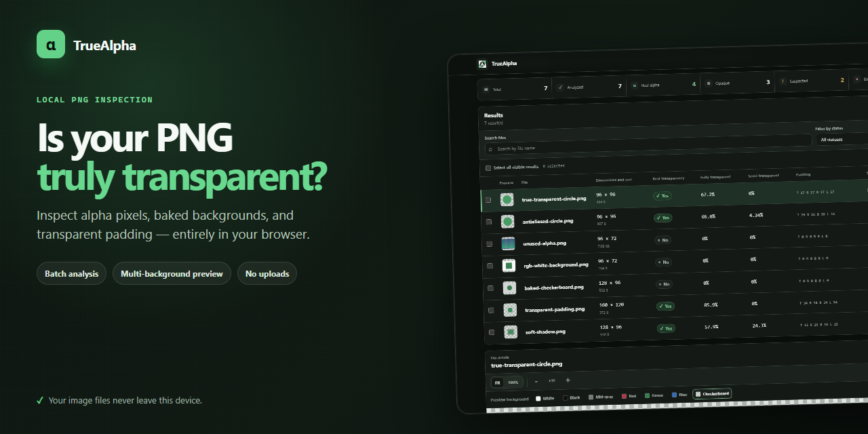Open the antialiased-circle.png preview thumbnail
Screen dimensions: 868x434
pyautogui.click(x=507, y=222)
